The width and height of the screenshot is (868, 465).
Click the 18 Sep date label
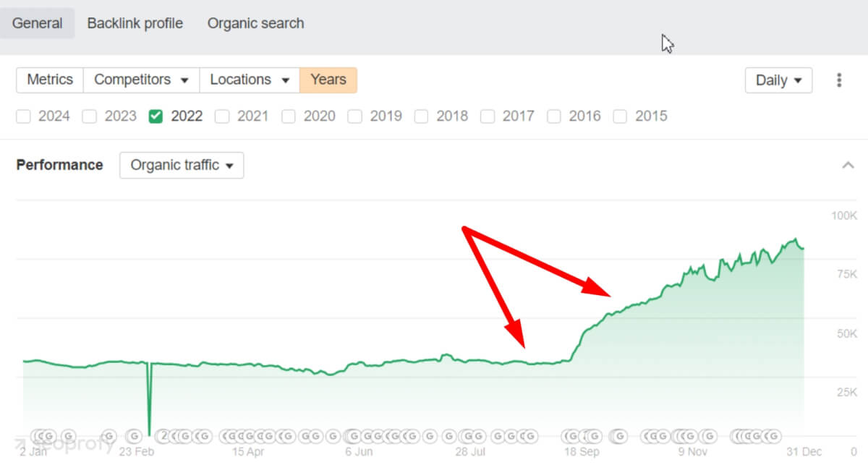[x=581, y=452]
